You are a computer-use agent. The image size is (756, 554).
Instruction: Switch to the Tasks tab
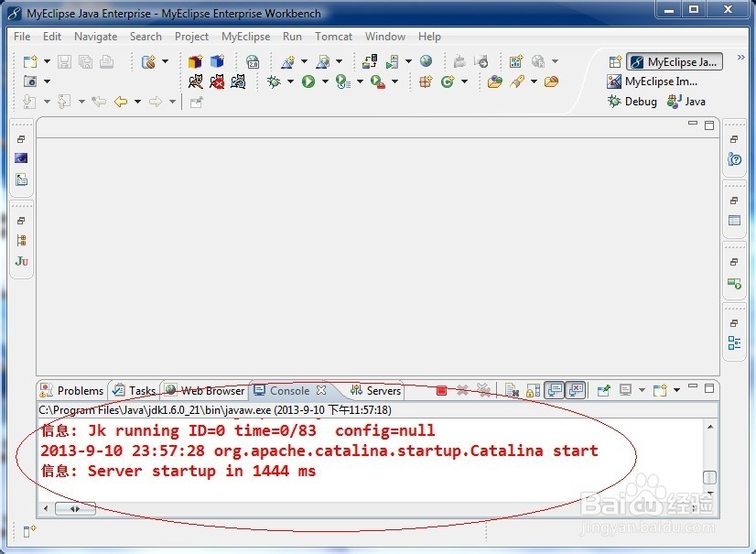coord(134,390)
